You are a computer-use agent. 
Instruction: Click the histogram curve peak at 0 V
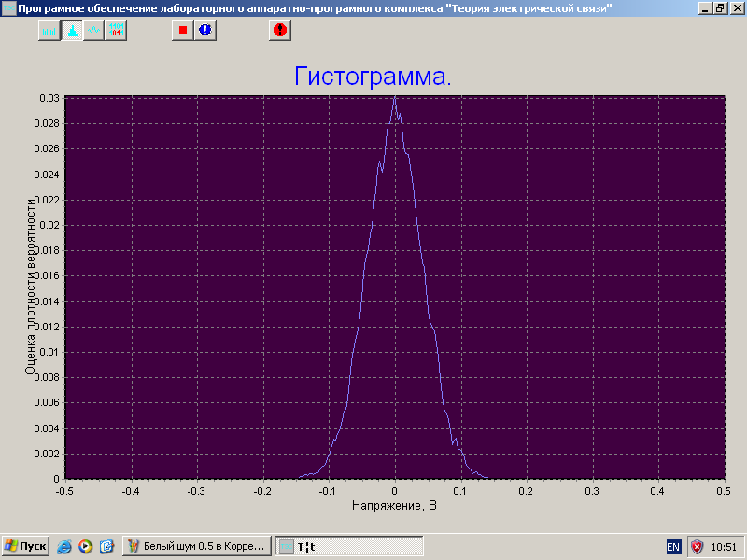click(395, 98)
